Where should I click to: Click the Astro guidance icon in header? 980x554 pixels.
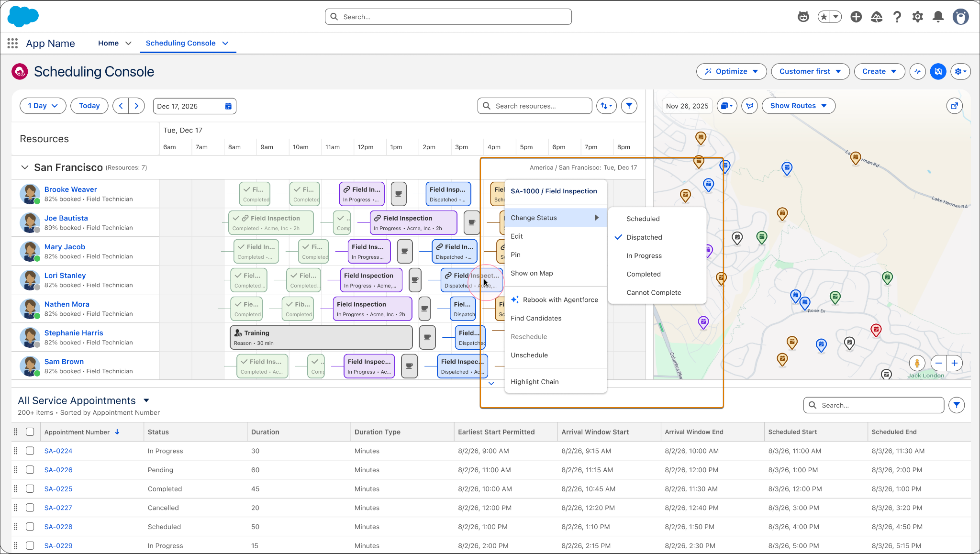(x=803, y=17)
